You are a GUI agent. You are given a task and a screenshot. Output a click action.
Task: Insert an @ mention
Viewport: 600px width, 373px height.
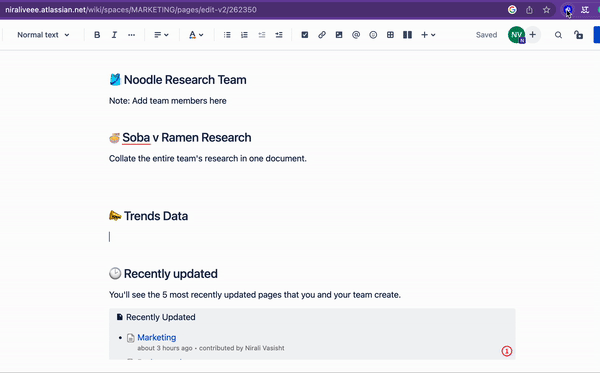click(x=356, y=35)
